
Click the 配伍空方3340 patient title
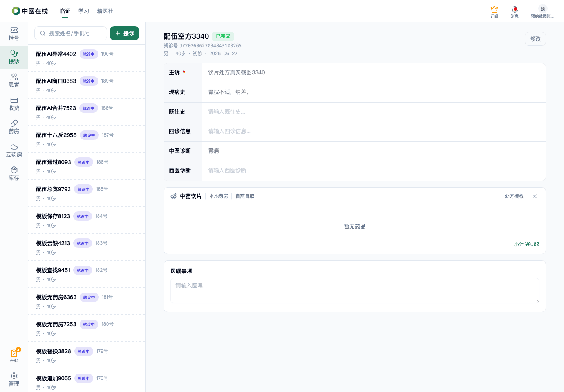(186, 36)
